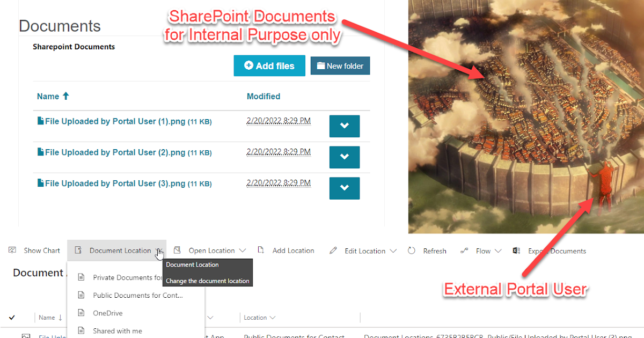Click Edit Location in the command bar
644x338 pixels.
[x=365, y=251]
